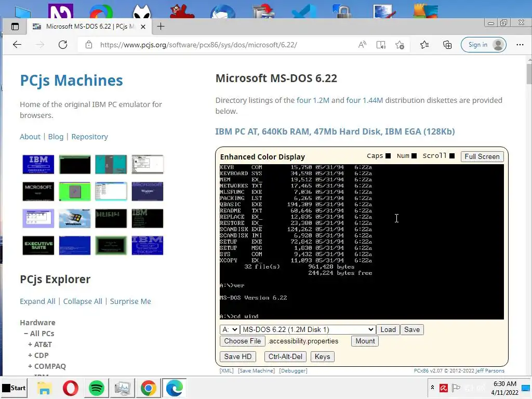Reload the page with the refresh icon
532x399 pixels.
tap(63, 45)
